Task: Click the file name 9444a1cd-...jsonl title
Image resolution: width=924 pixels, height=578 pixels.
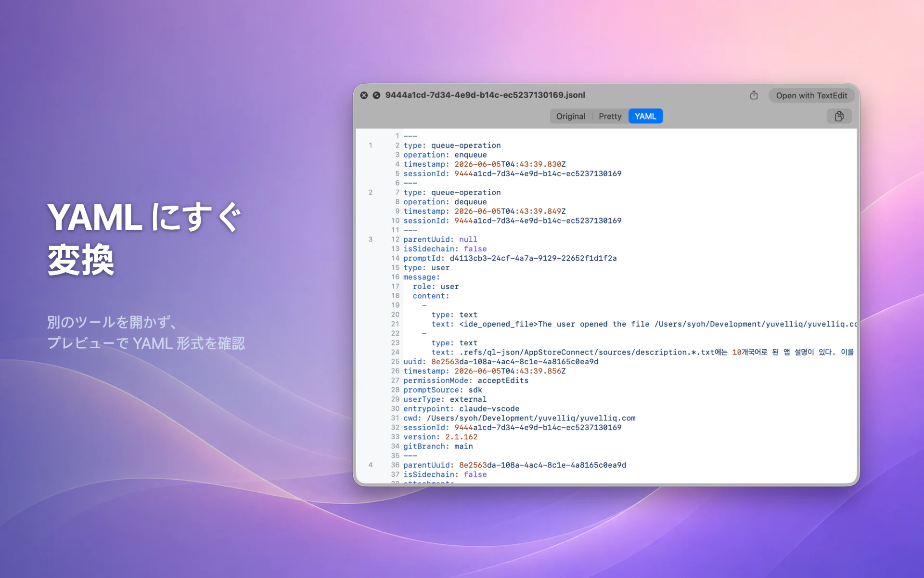Action: [x=485, y=95]
